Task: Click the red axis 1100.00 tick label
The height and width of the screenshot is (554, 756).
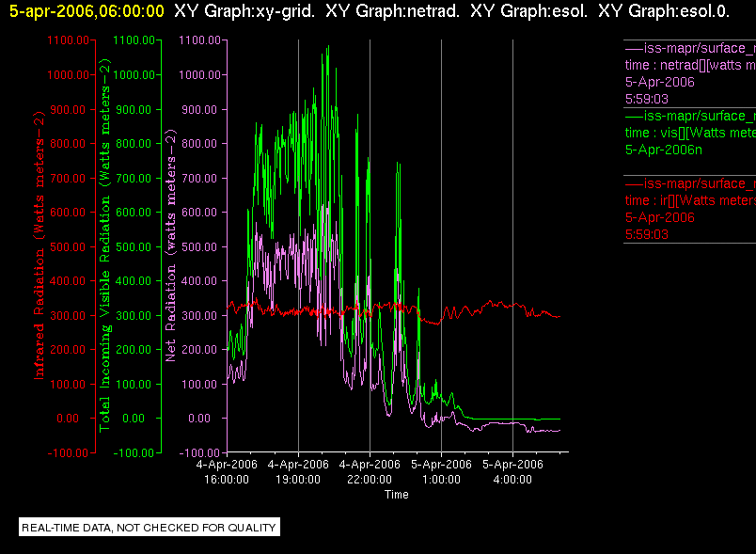Action: click(68, 40)
